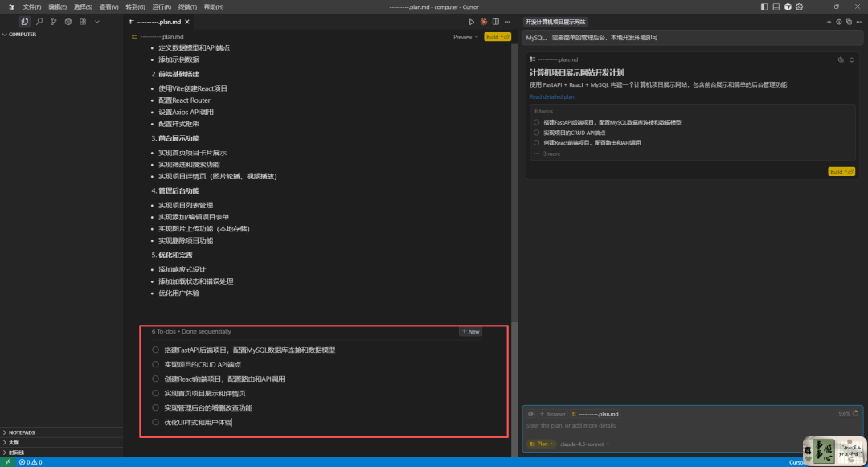Mark 实现项目的CRUD API端点 to-do in editor
Image resolution: width=868 pixels, height=467 pixels.
156,364
